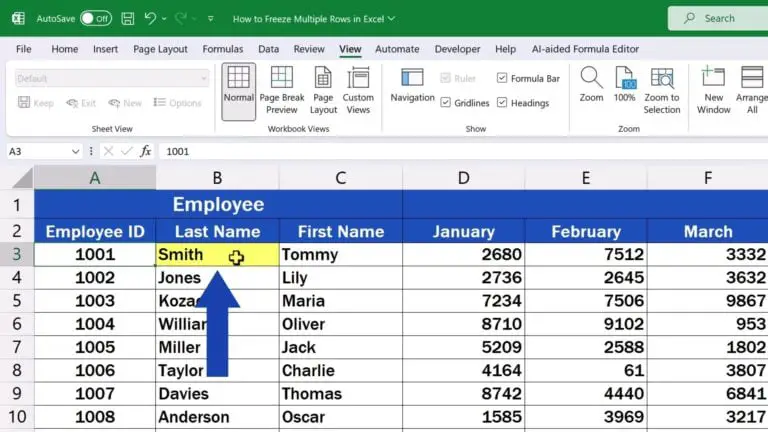Disable the Gridlines checkbox
This screenshot has width=768, height=432.
446,103
